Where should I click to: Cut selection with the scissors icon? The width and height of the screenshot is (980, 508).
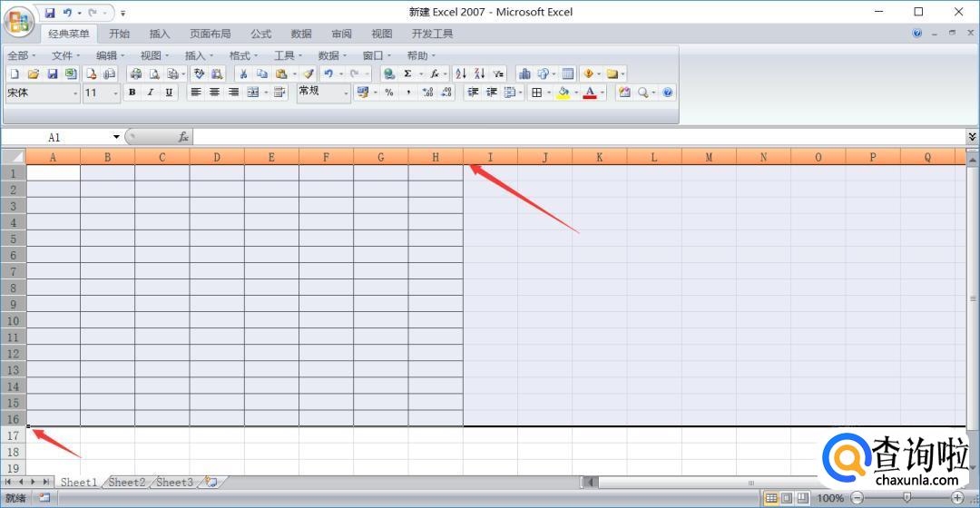[243, 73]
